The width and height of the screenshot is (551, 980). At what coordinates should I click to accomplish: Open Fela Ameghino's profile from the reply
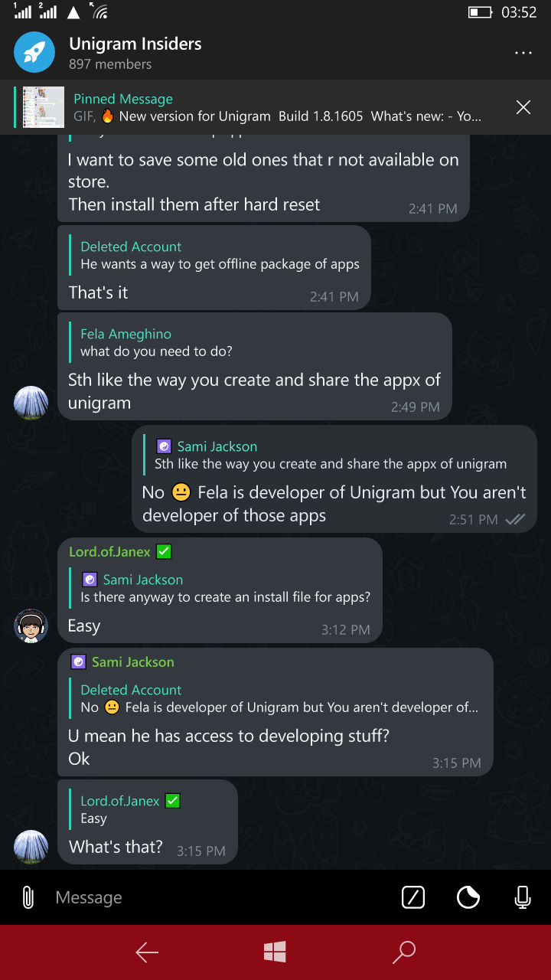pos(125,334)
